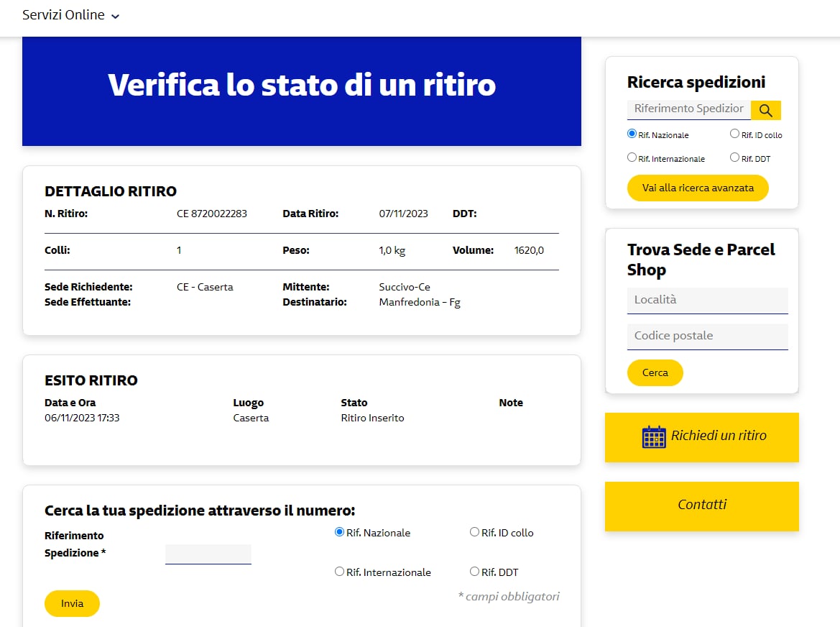
Task: Click the timestamp 06/11/2023 17:33
Action: pos(82,418)
